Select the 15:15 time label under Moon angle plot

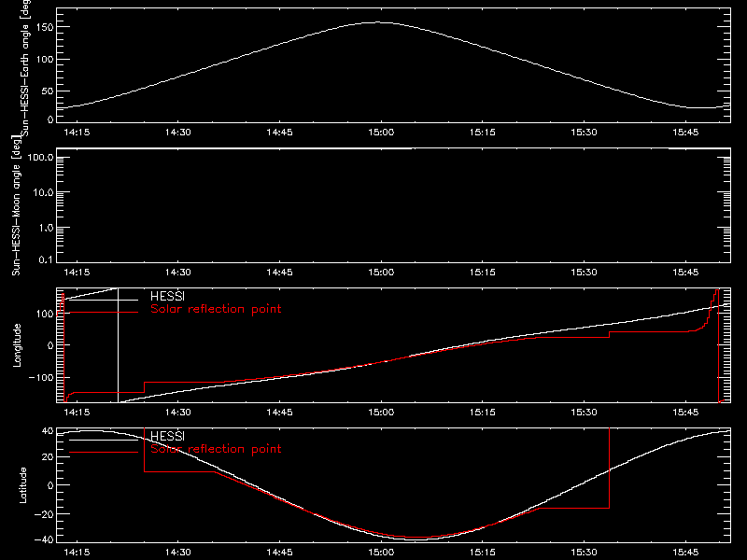click(x=482, y=272)
